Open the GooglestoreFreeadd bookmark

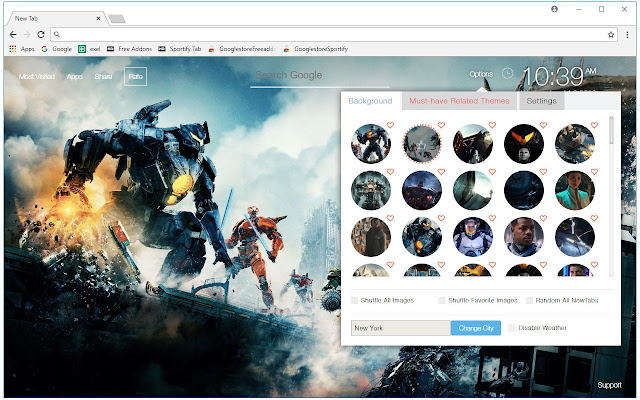point(242,49)
